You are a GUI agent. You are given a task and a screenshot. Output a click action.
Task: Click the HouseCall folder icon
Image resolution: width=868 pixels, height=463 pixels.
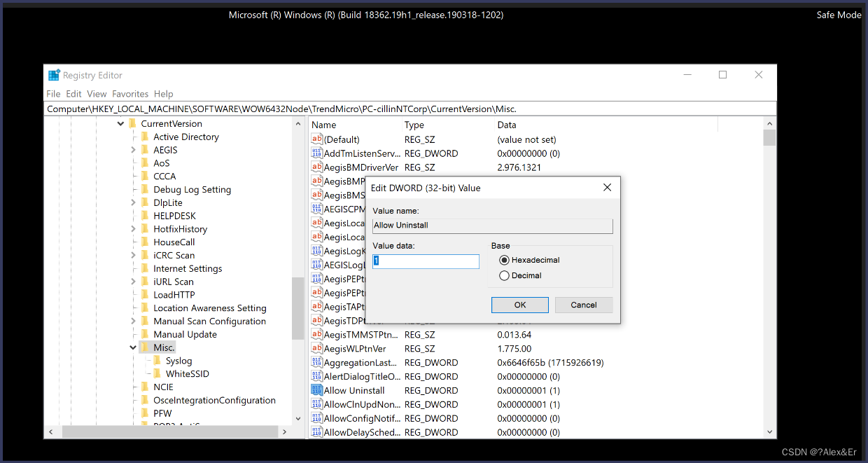(x=145, y=242)
